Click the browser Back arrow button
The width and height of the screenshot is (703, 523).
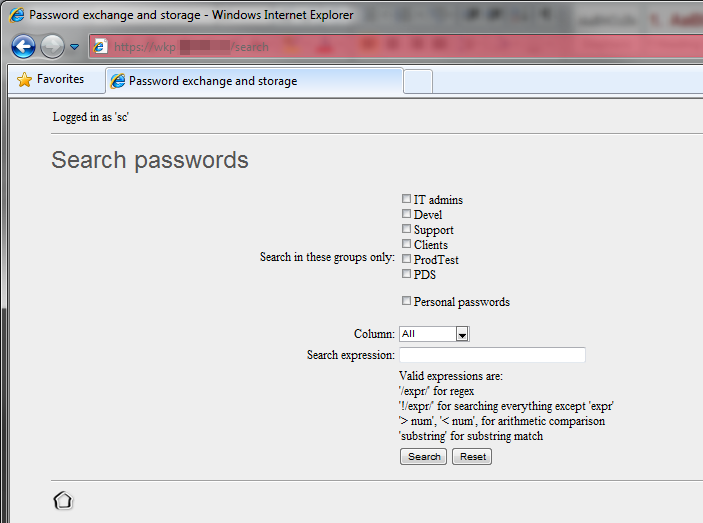click(23, 46)
